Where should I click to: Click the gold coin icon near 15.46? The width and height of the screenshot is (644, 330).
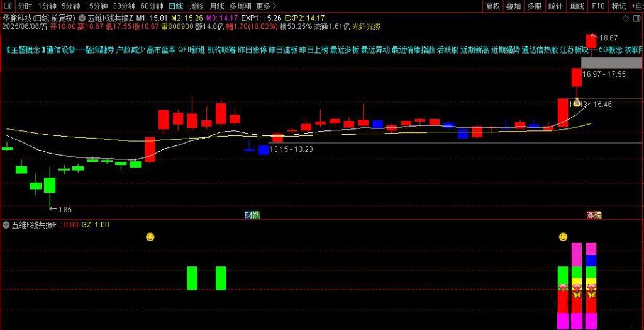[x=577, y=103]
